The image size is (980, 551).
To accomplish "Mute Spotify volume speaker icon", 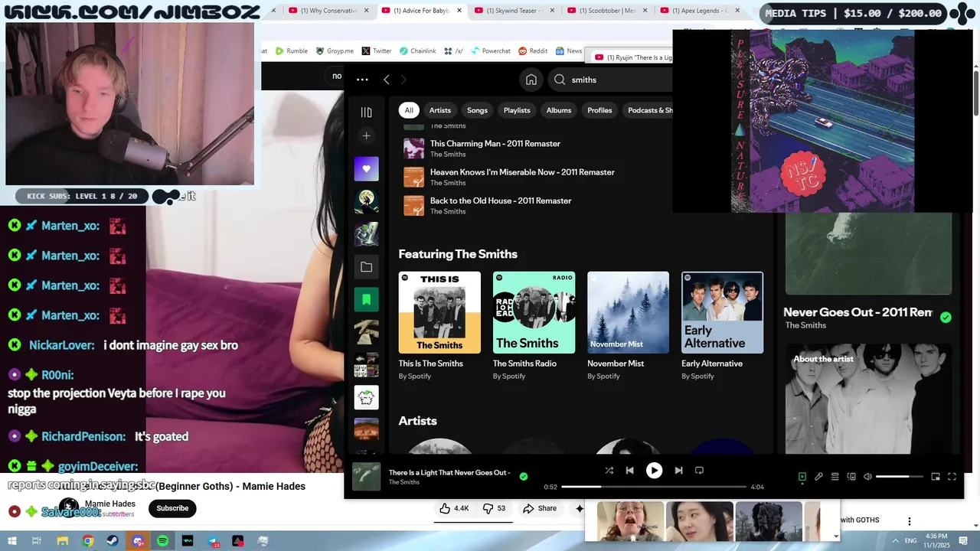I will coord(867,477).
